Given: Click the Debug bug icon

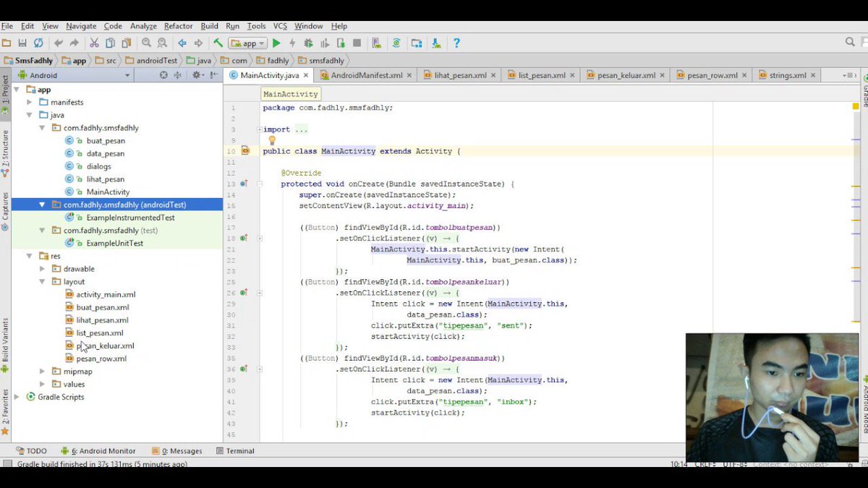Looking at the screenshot, I should tap(308, 43).
